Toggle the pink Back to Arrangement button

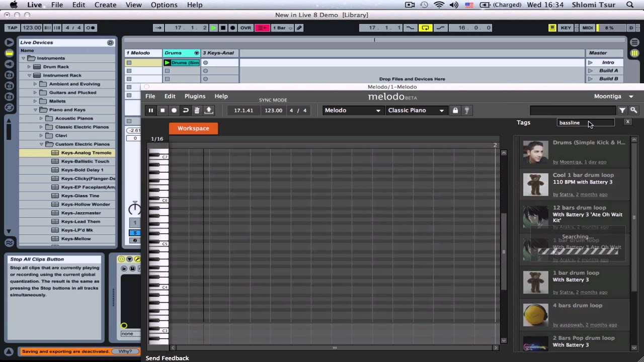[x=262, y=28]
